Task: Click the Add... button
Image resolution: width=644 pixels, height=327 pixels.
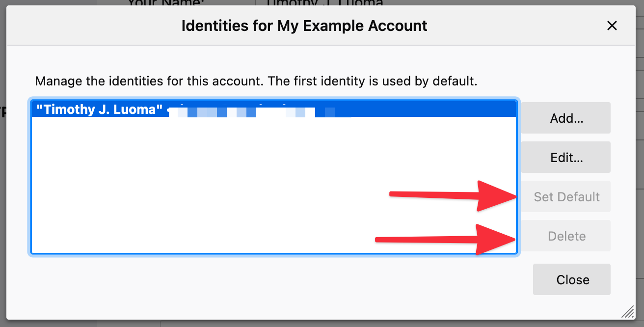Action: (x=565, y=118)
